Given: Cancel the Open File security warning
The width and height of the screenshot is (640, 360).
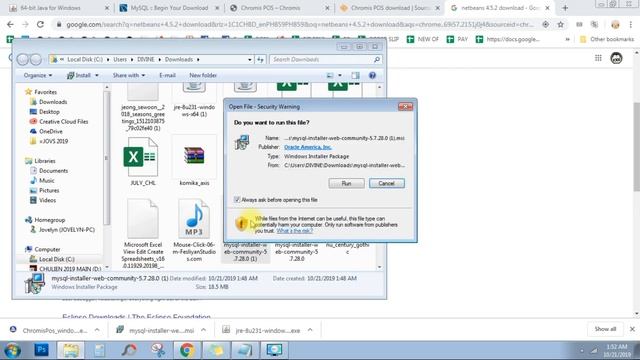Looking at the screenshot, I should (387, 183).
